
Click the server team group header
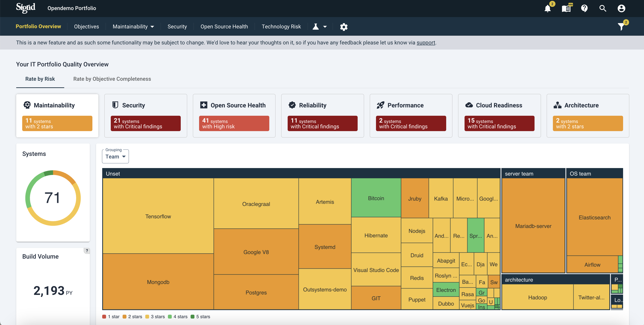533,173
